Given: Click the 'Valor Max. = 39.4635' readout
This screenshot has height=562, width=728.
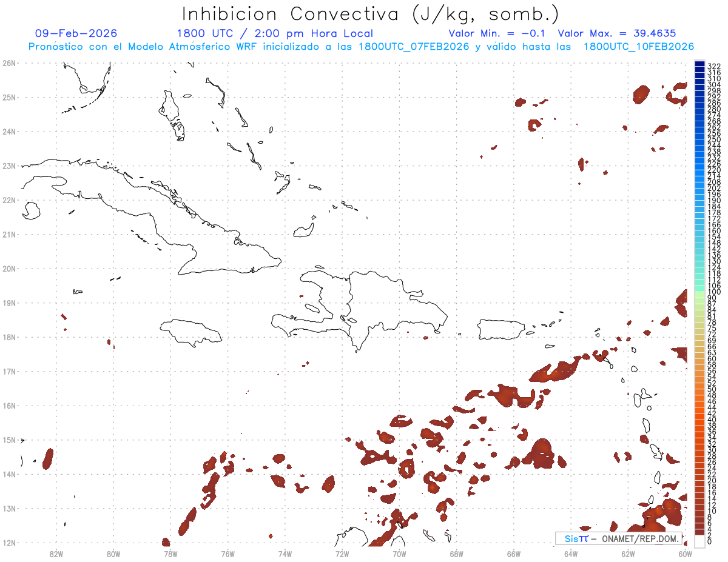Looking at the screenshot, I should pos(616,33).
